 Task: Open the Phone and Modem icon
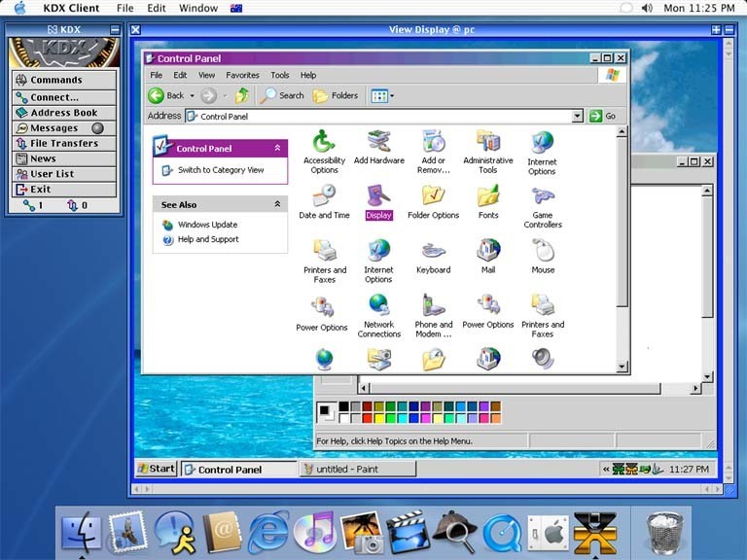(433, 316)
